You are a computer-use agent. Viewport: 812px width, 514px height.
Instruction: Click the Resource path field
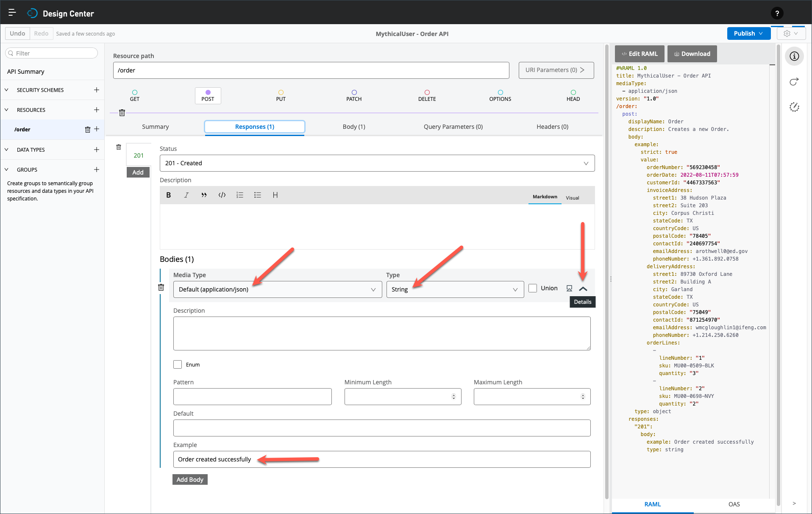[311, 70]
